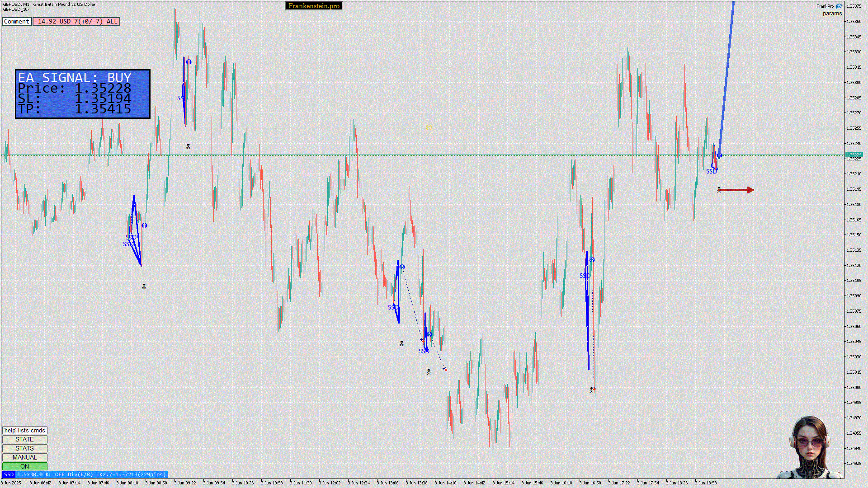Click the STATE button
This screenshot has height=488, width=868.
(24, 439)
